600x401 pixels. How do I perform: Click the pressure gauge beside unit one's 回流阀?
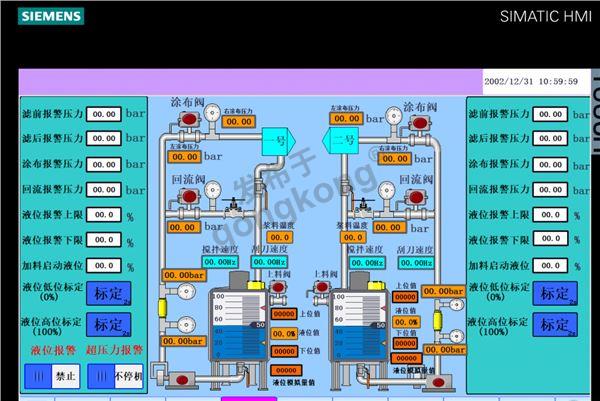pos(212,191)
